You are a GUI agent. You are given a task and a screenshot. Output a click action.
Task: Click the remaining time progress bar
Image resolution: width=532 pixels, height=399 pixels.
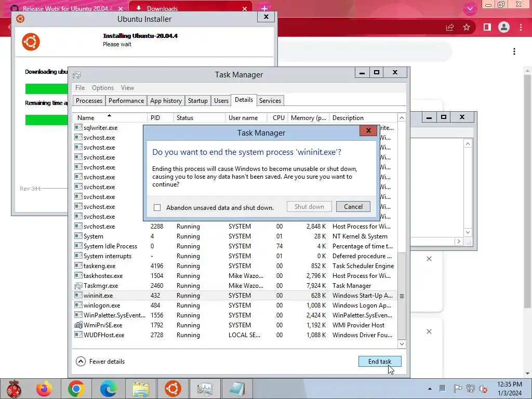coord(46,120)
